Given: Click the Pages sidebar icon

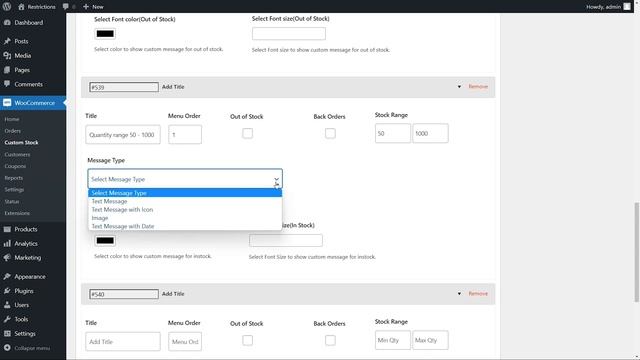Looking at the screenshot, I should tap(7, 70).
